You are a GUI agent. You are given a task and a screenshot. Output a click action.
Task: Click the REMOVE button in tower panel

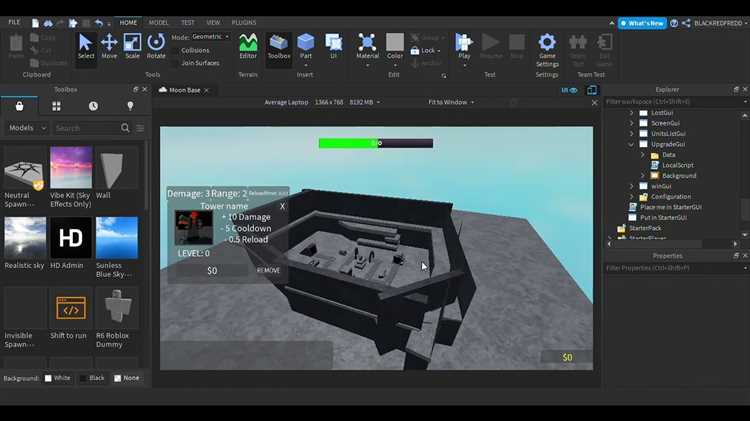(x=268, y=270)
